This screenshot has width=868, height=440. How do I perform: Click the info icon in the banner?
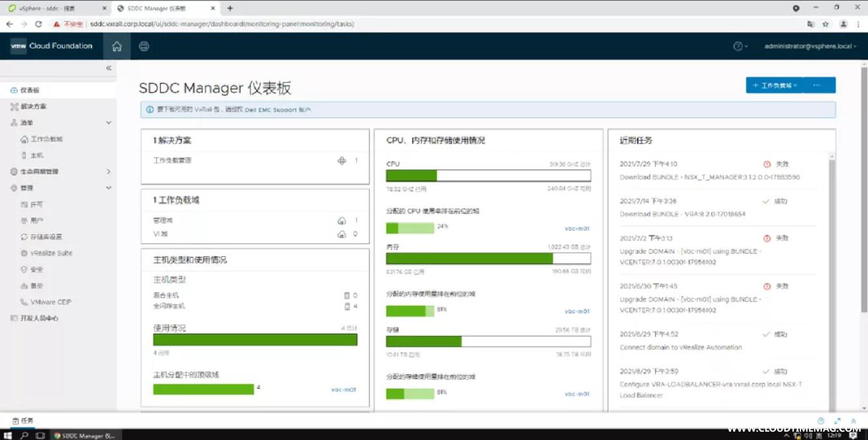coord(149,110)
